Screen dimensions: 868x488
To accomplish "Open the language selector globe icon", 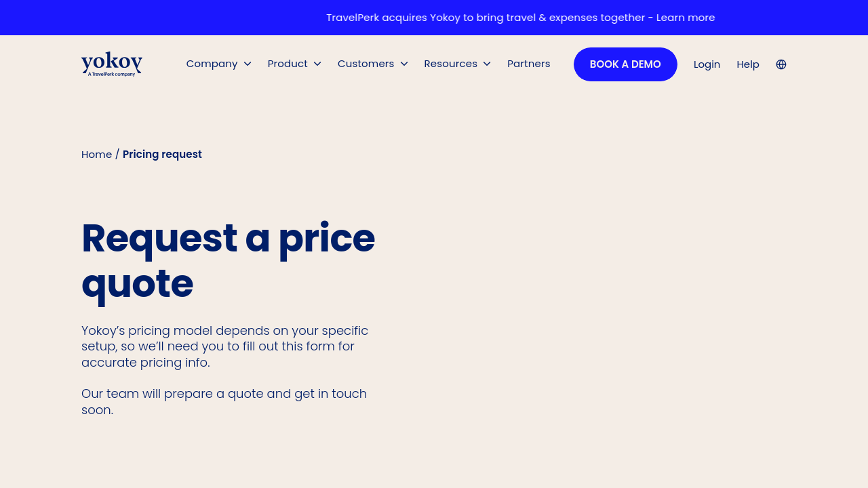I will pyautogui.click(x=781, y=64).
